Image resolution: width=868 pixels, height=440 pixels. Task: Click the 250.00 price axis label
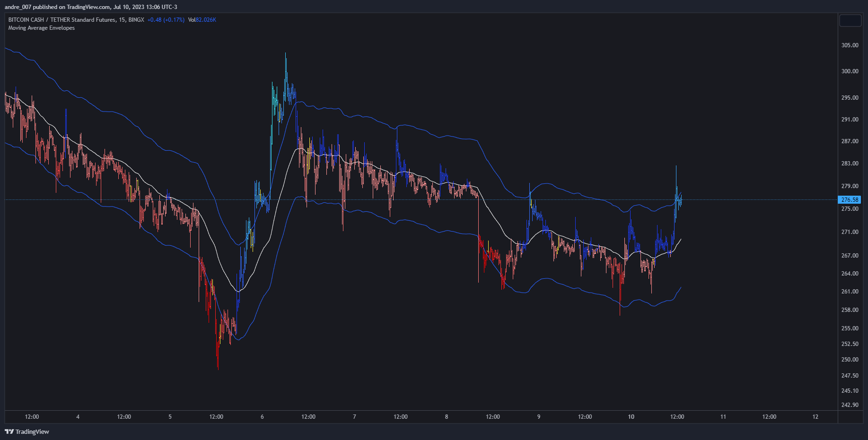850,360
